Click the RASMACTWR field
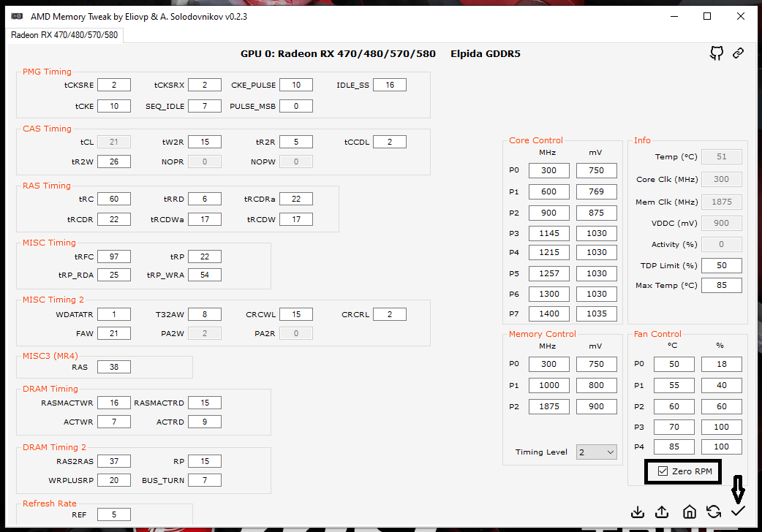Viewport: 762px width, 532px height. pos(114,403)
